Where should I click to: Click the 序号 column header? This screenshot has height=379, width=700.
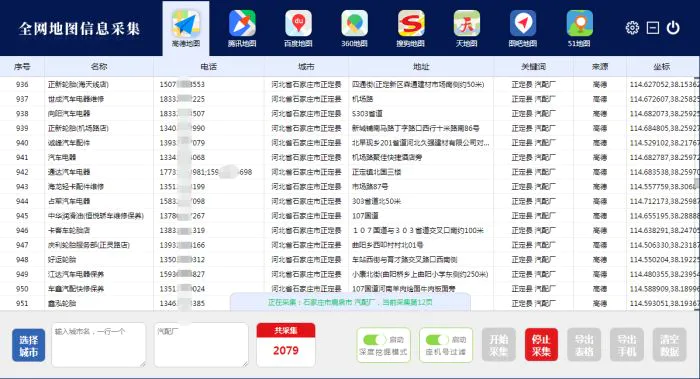[x=22, y=67]
